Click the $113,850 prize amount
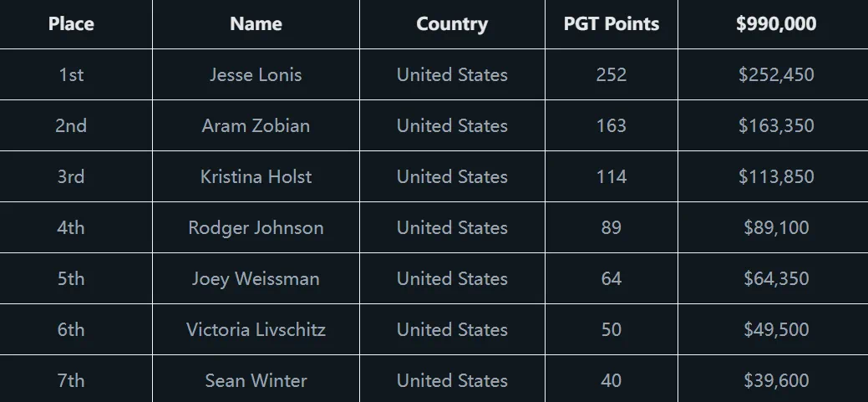The width and height of the screenshot is (868, 402). [776, 176]
